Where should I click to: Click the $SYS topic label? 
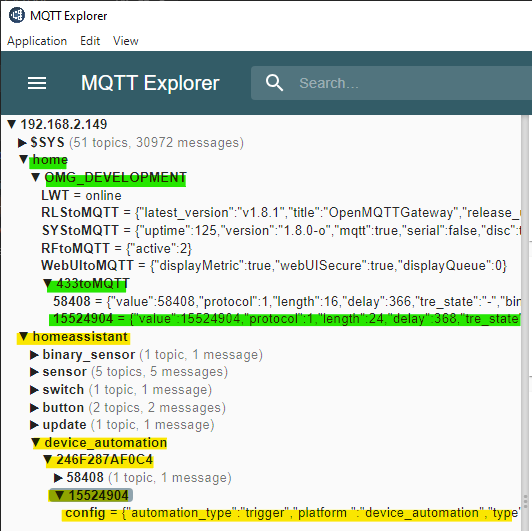click(x=47, y=143)
